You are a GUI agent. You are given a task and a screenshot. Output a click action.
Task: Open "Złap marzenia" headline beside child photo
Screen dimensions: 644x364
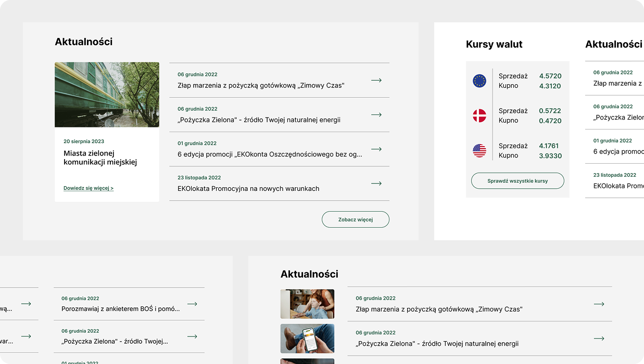click(439, 309)
